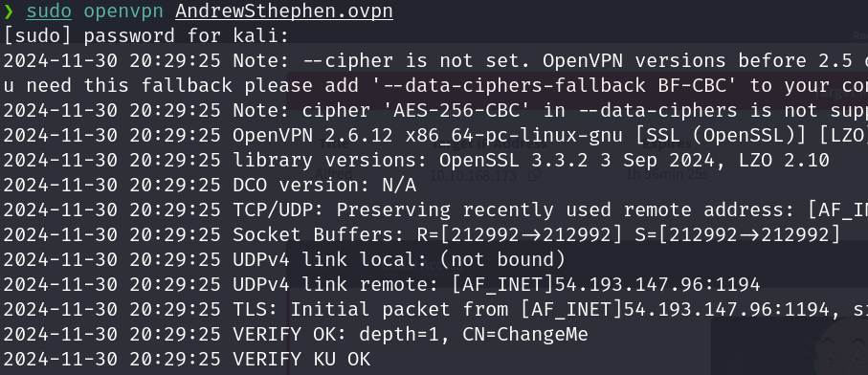The width and height of the screenshot is (868, 375).
Task: Click the OpenVPN 2.6.12 version text
Action: pyautogui.click(x=313, y=136)
